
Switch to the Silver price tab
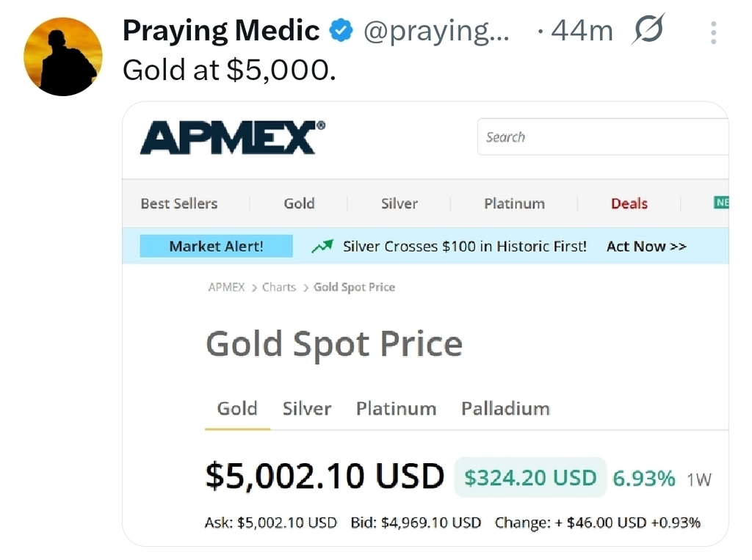coord(306,408)
